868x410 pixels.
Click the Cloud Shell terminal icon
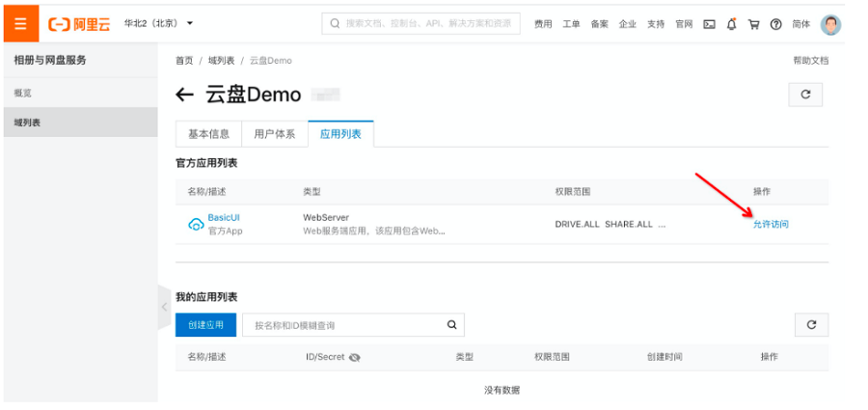[x=709, y=24]
